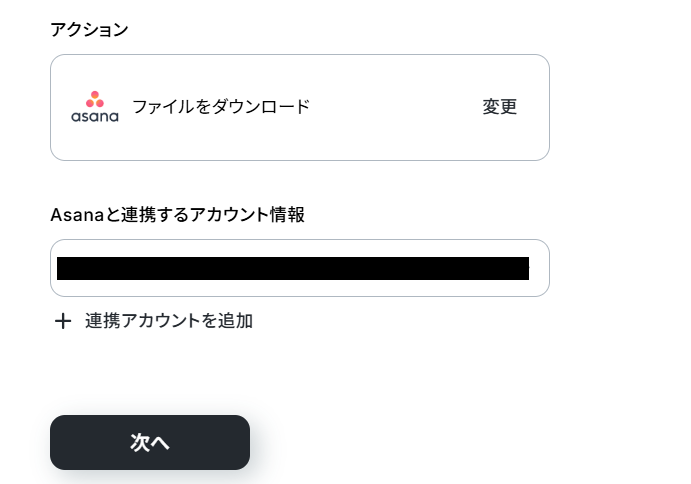Click the 'asana' wordmark under the dots
This screenshot has width=691, height=484.
(95, 116)
